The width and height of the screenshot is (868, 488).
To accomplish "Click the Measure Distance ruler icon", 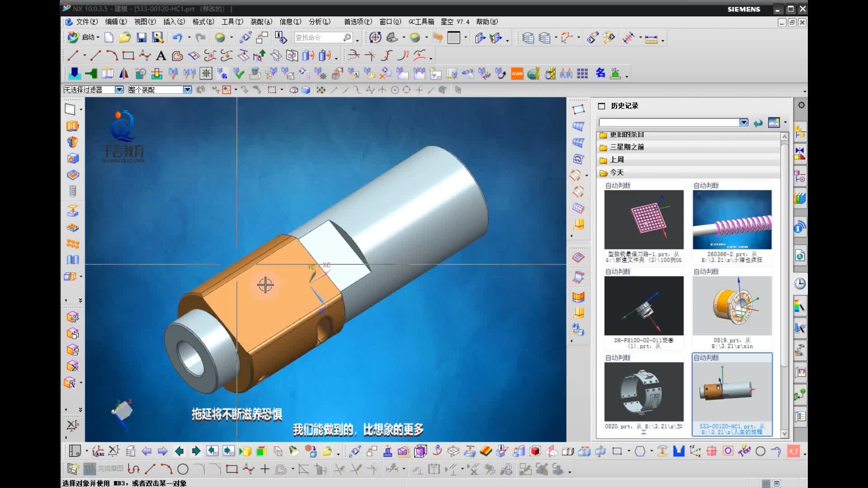I will (651, 38).
